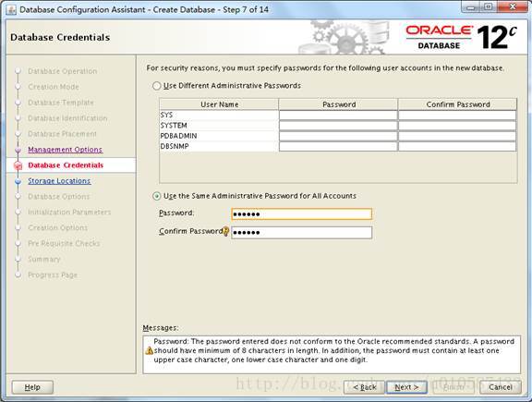Click the Password column header
Viewport: 532px width, 402px height.
tap(338, 104)
